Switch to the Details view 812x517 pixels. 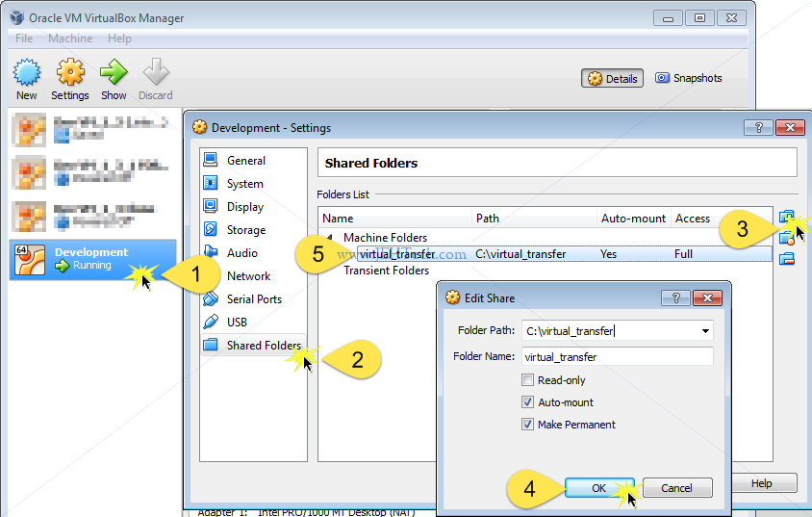pos(612,78)
